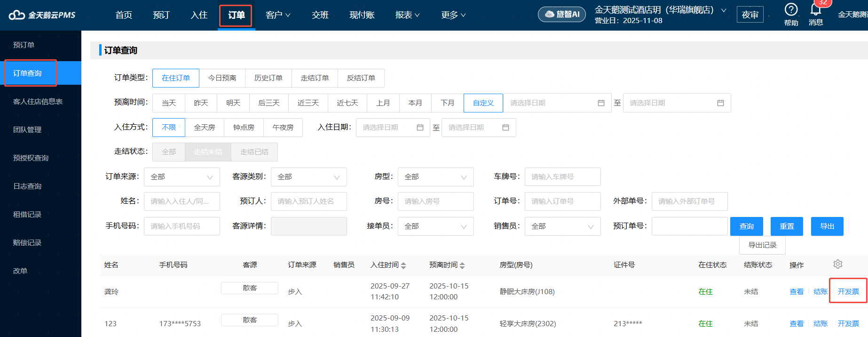Open the 消息 notification bell
Viewport: 868px width, 337px height.
pos(815,10)
